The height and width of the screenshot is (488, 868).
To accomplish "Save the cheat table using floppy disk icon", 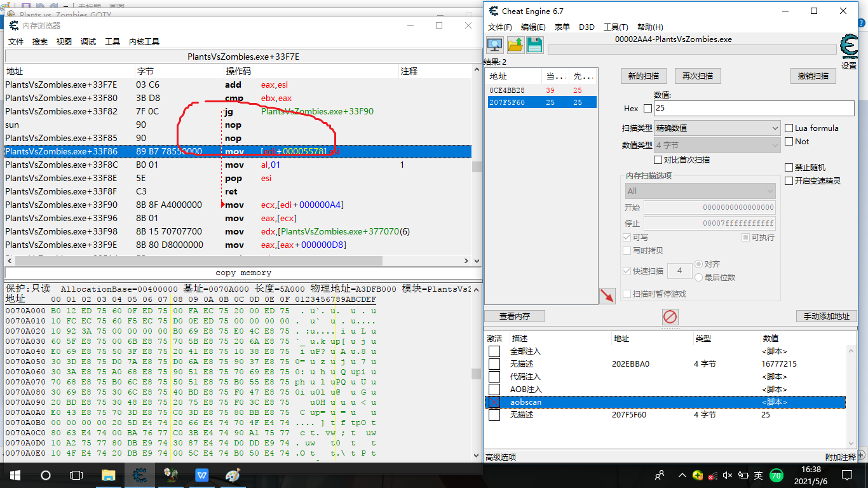I will click(535, 44).
